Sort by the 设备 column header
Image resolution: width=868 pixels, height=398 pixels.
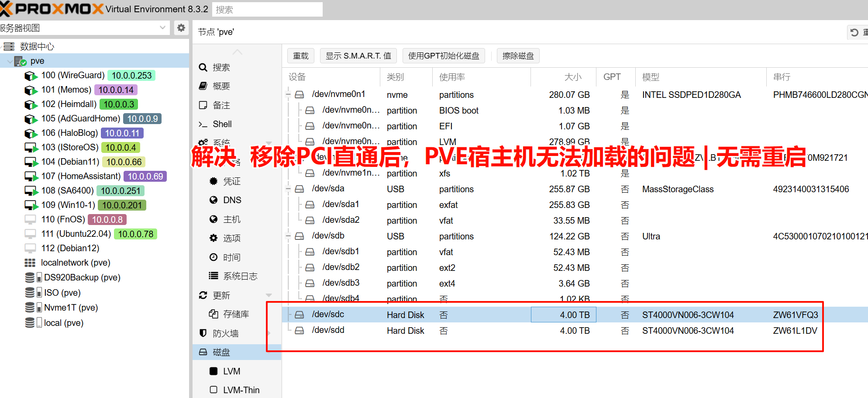[x=331, y=77]
